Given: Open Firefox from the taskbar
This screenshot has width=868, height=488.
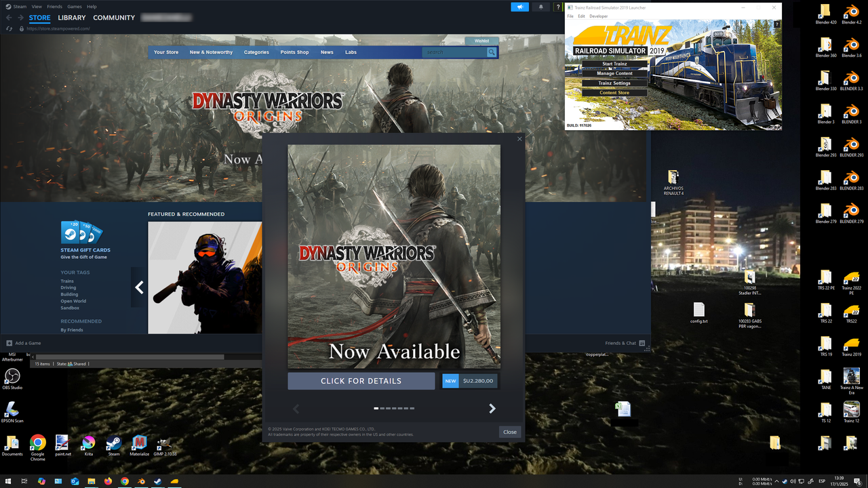Looking at the screenshot, I should click(107, 481).
